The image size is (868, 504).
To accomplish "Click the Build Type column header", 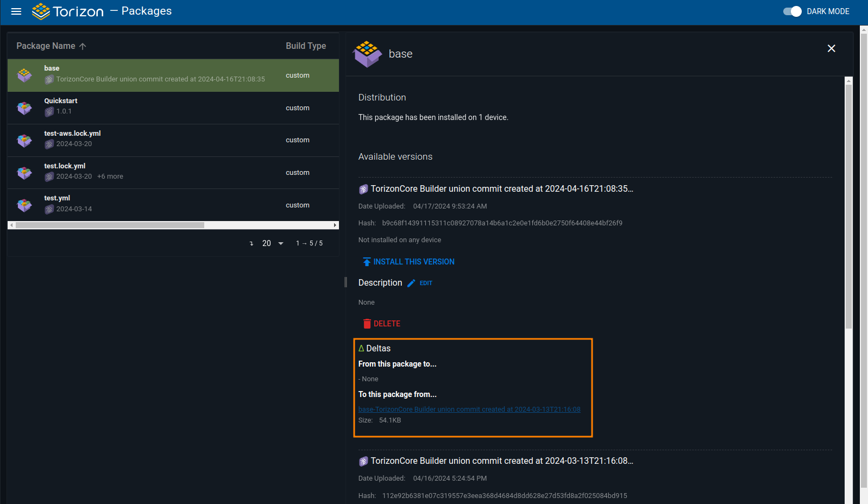I will tap(306, 46).
